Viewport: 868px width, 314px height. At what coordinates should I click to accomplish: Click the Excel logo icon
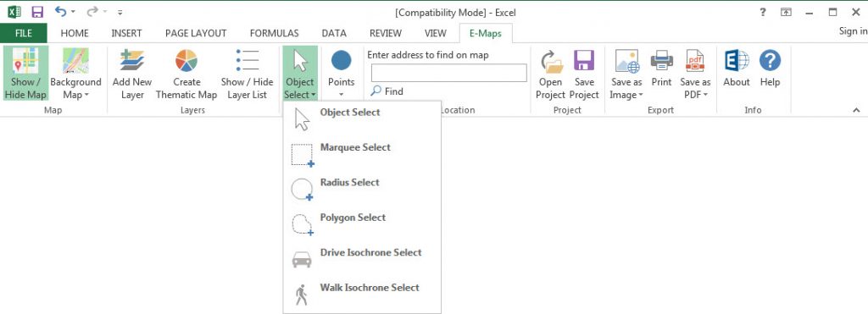tap(14, 12)
